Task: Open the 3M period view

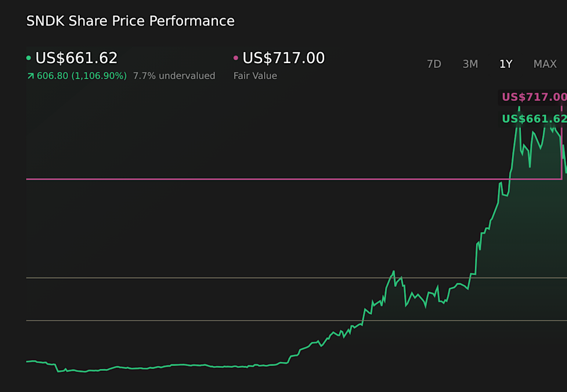Action: point(470,64)
